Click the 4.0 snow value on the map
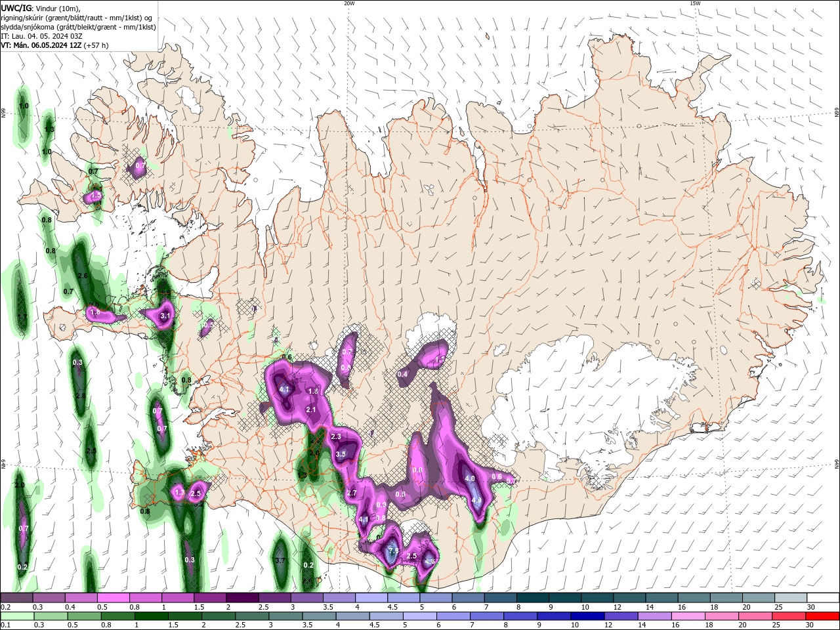840x630 pixels. (470, 479)
